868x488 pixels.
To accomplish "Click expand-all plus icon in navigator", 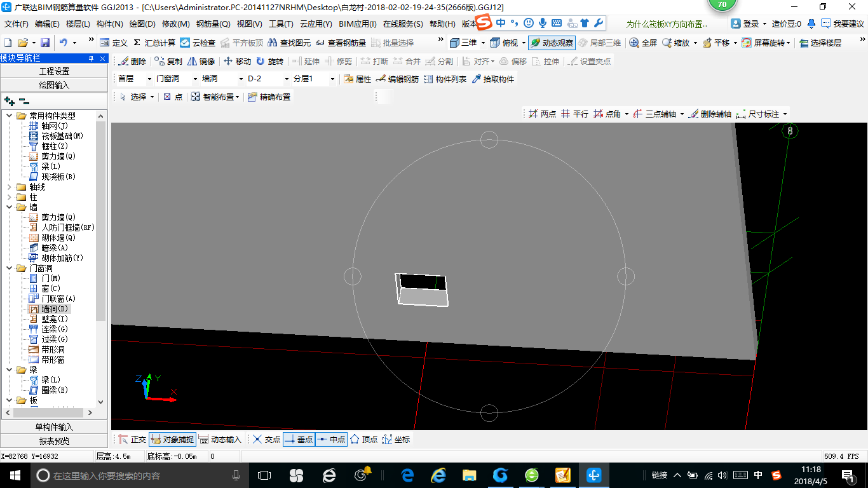I will 10,101.
